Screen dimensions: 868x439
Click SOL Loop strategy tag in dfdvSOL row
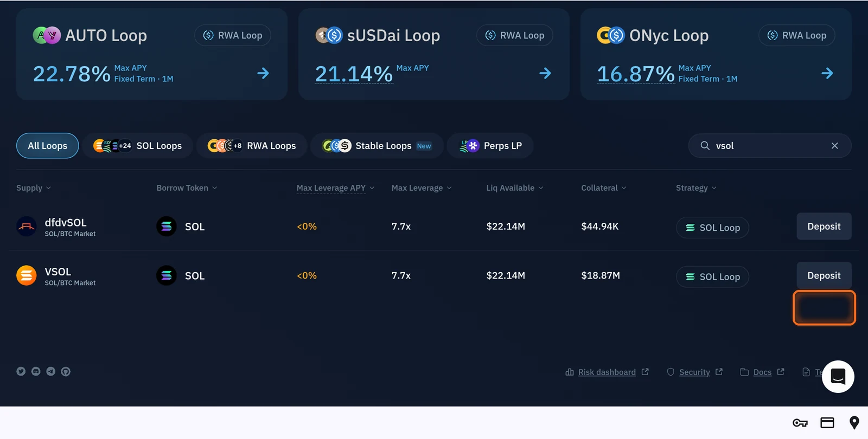(712, 228)
